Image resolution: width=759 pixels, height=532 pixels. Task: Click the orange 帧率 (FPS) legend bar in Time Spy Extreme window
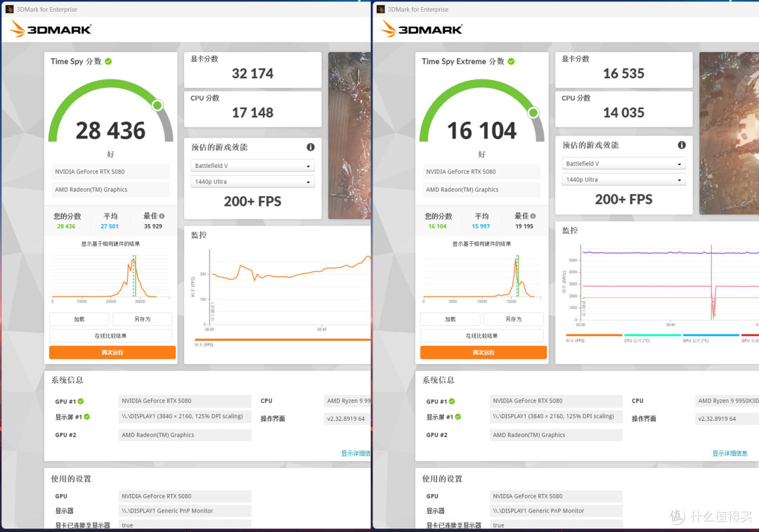point(594,335)
